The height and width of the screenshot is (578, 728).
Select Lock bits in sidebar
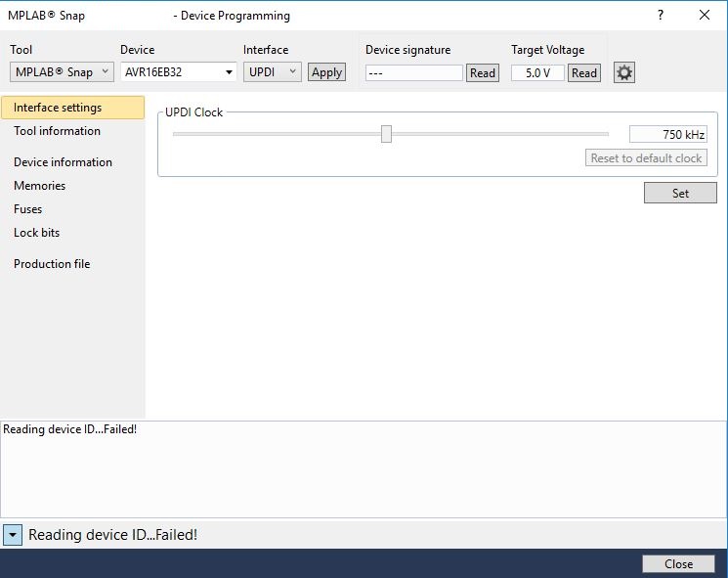coord(37,233)
